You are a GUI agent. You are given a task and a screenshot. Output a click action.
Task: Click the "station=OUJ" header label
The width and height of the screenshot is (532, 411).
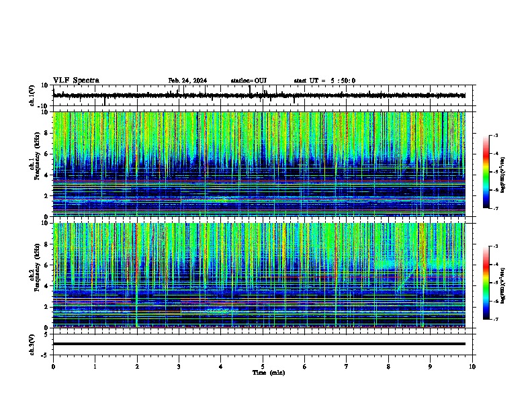tap(249, 81)
